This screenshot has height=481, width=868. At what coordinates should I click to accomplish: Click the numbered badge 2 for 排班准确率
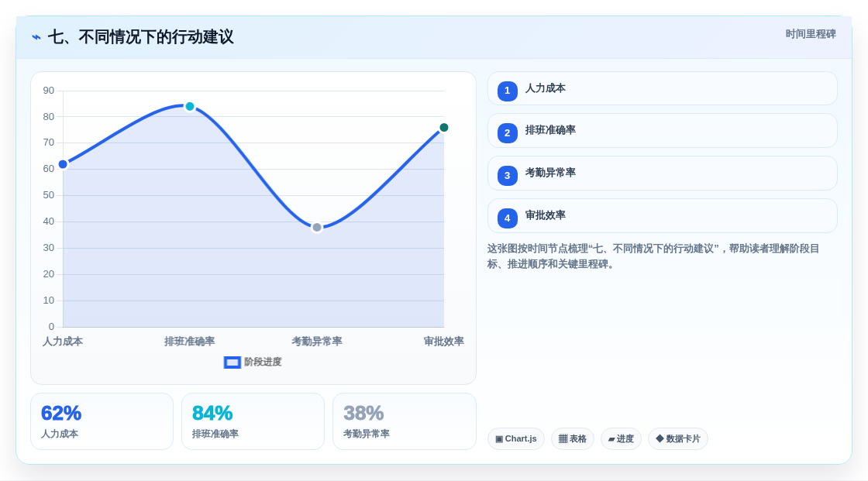(507, 133)
